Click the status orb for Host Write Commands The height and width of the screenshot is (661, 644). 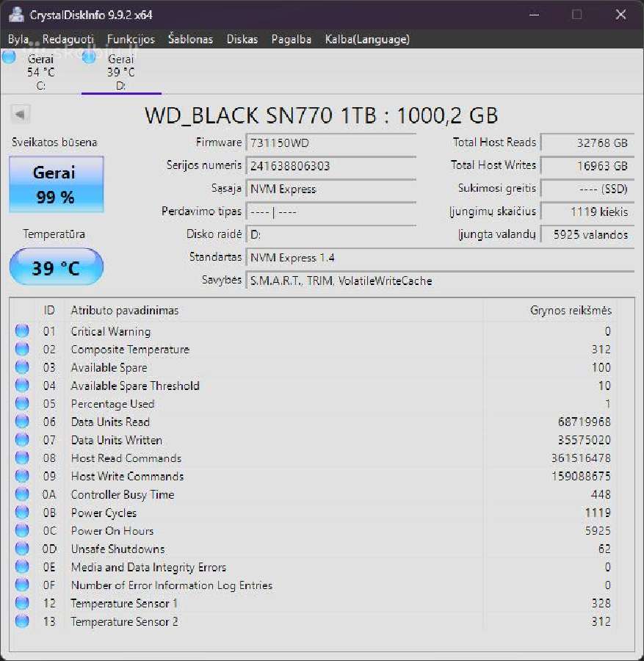(x=22, y=476)
